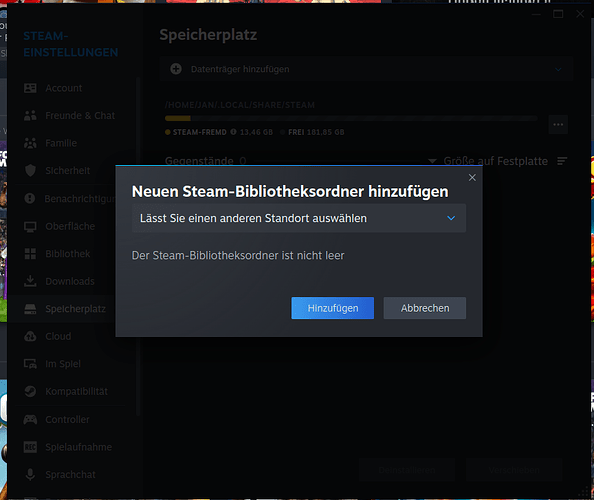This screenshot has width=594, height=500.
Task: Click the Cloud icon in sidebar
Action: coord(30,336)
